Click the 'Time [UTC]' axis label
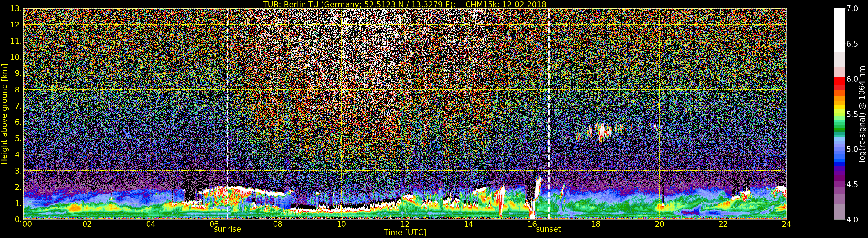The image size is (868, 238). pos(405,233)
